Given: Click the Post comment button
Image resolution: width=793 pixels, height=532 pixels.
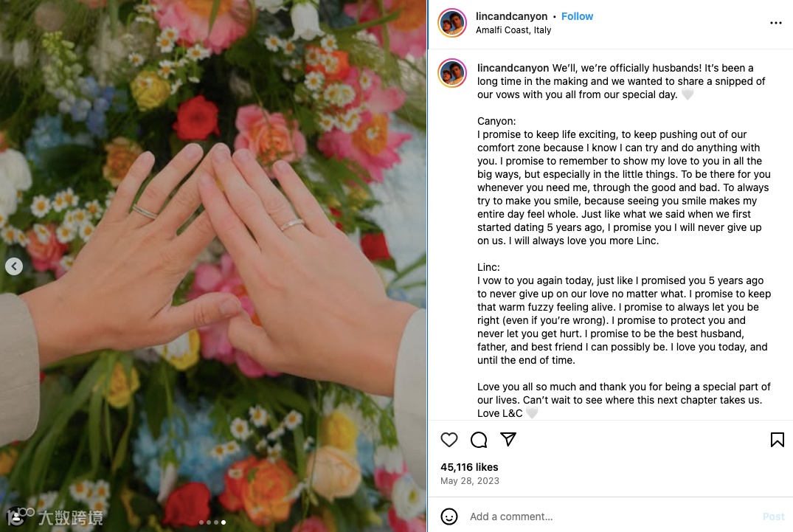Looking at the screenshot, I should [x=773, y=517].
